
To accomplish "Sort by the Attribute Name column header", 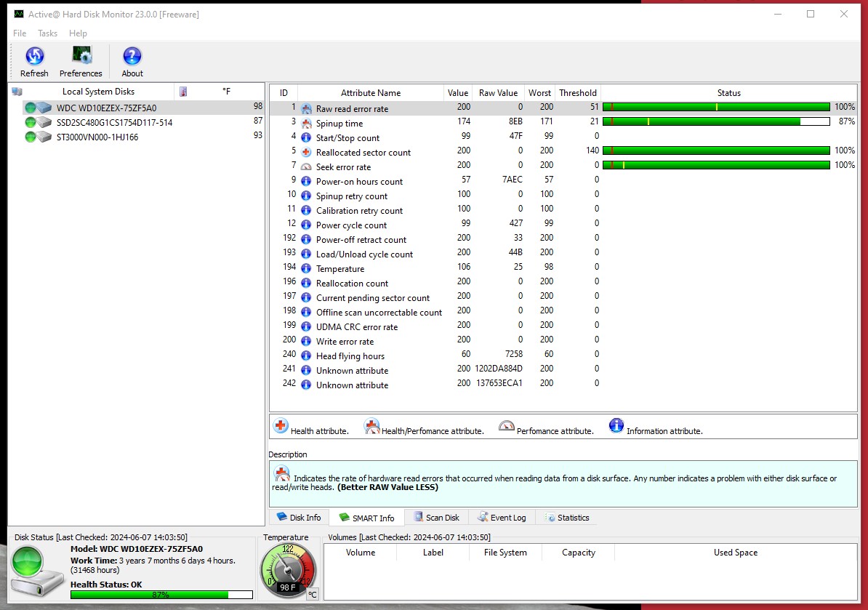I will 370,93.
